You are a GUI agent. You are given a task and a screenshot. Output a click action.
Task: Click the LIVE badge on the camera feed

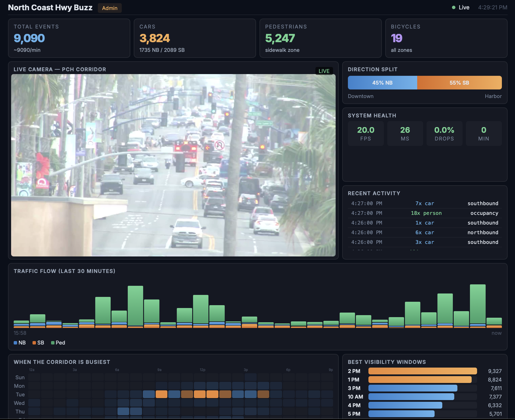click(325, 71)
